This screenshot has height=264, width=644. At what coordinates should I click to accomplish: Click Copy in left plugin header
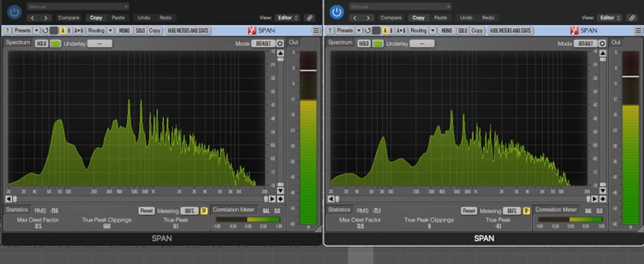tap(96, 18)
